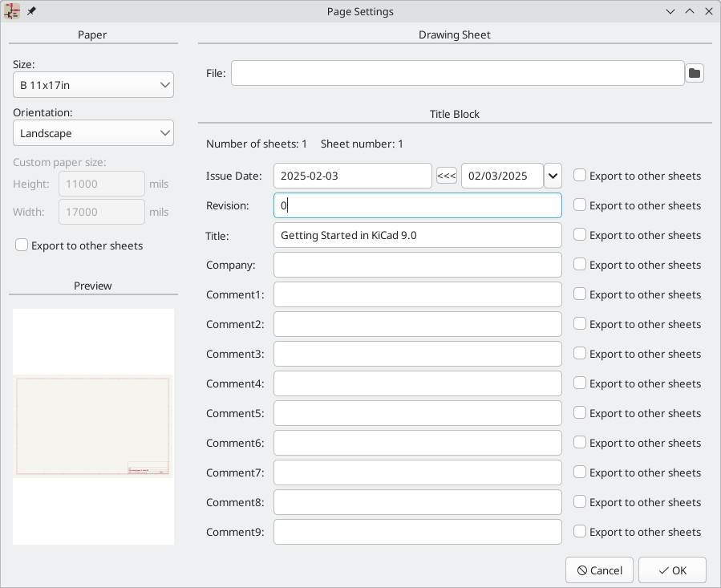
Task: Open the paper Size dropdown
Action: pyautogui.click(x=93, y=85)
